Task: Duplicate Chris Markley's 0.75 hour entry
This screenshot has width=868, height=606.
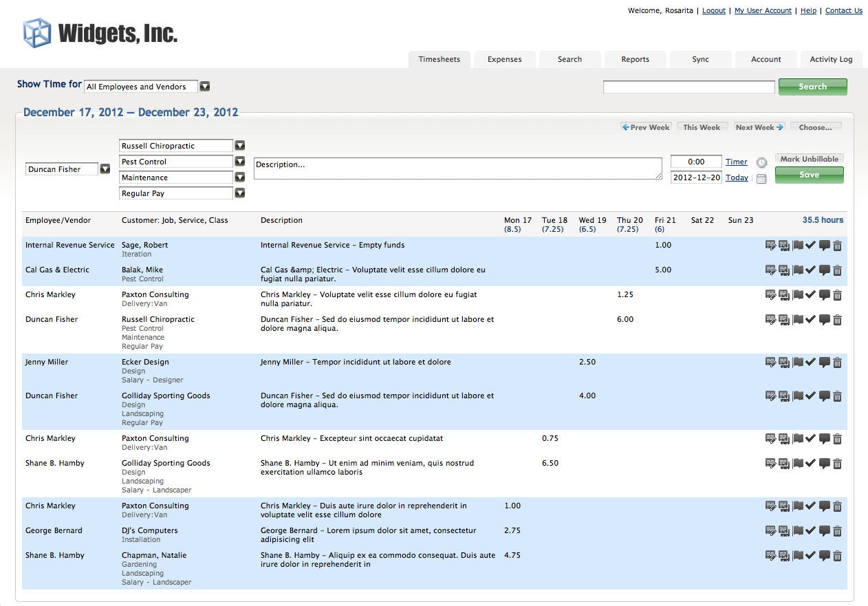Action: pyautogui.click(x=783, y=439)
